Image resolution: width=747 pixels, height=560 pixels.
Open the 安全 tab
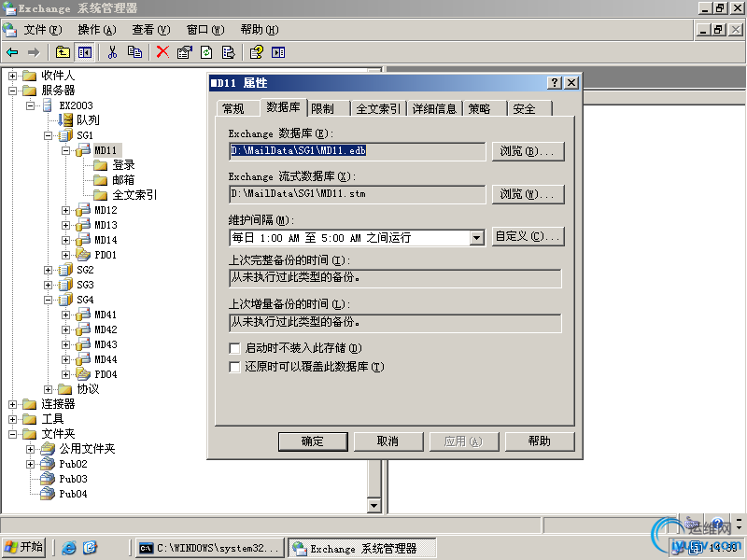[529, 109]
